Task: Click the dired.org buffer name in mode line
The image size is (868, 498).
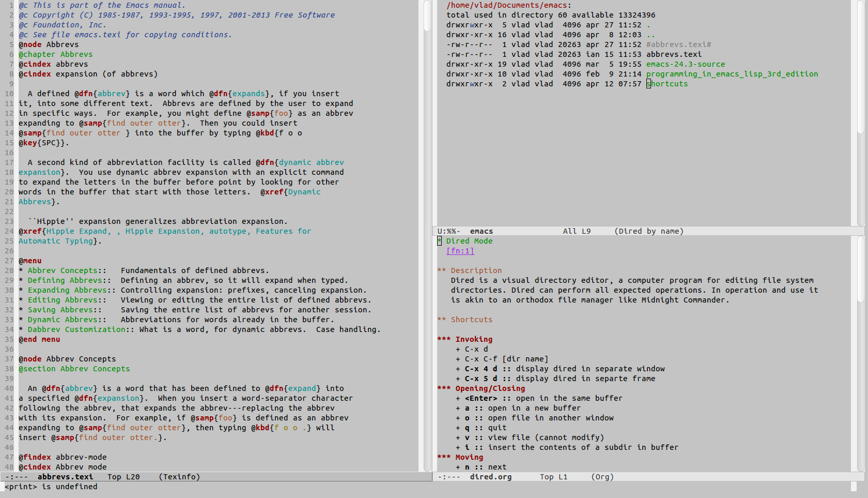Action: click(491, 477)
